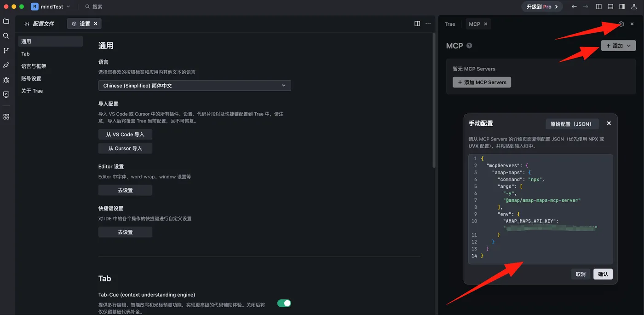Click 从 VS Code 导入 button
Screen dimensions: 644x315
pyautogui.click(x=125, y=134)
